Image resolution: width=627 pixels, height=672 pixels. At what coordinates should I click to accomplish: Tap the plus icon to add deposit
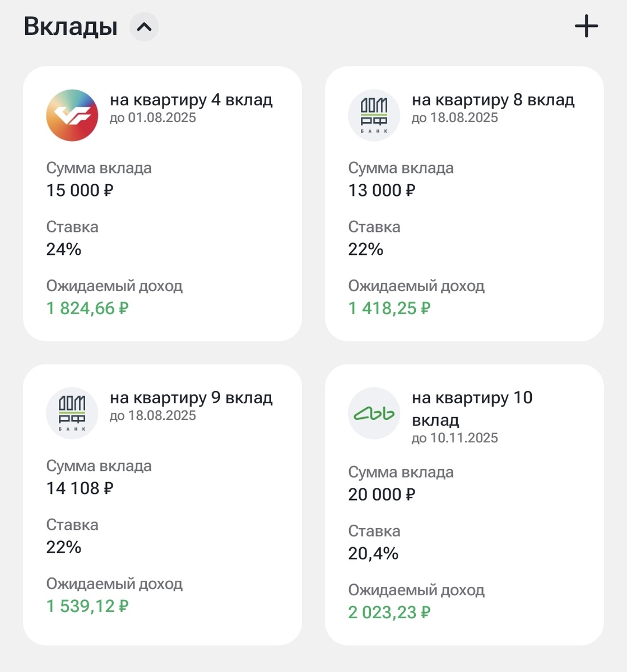(586, 26)
